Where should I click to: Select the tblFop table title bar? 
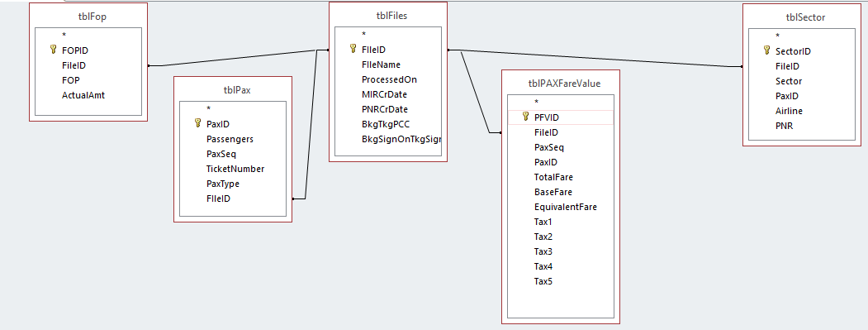tap(88, 17)
